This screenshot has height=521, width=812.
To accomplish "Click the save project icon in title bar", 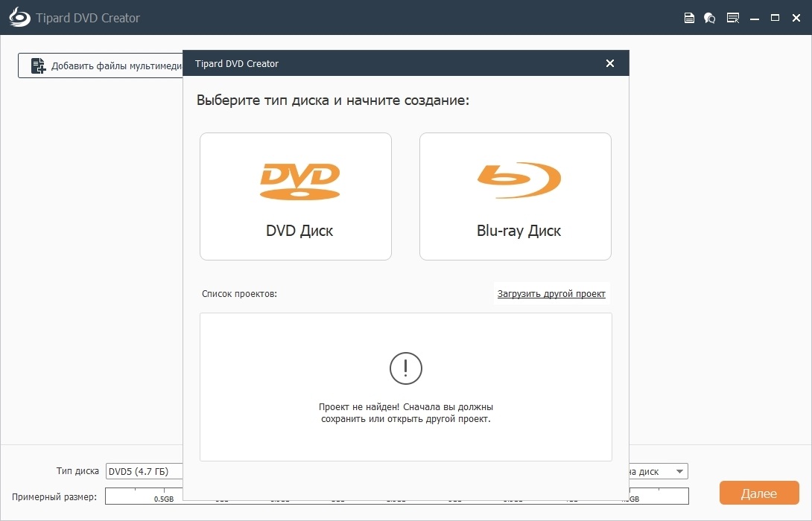I will [689, 18].
